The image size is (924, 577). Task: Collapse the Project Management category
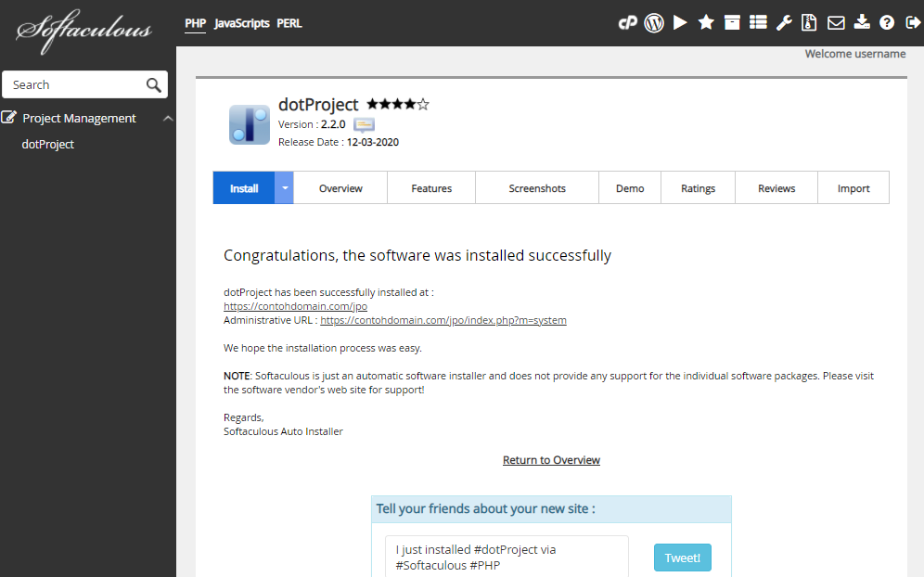tap(168, 118)
